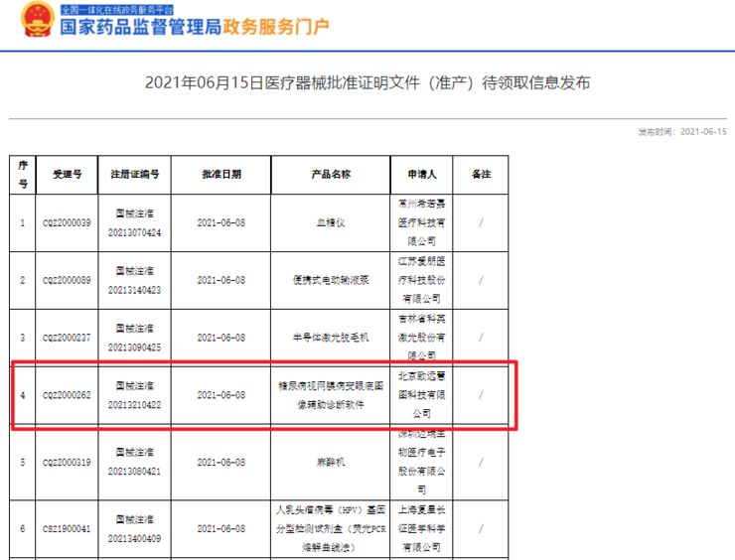The image size is (735, 560).
Task: Click the 发布时间: 2021-06-15 publish date
Action: tap(682, 132)
